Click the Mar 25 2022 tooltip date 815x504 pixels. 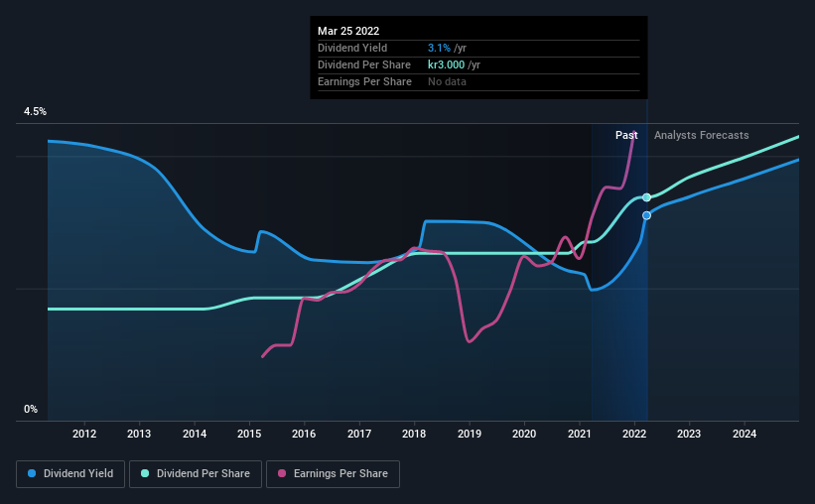(348, 31)
